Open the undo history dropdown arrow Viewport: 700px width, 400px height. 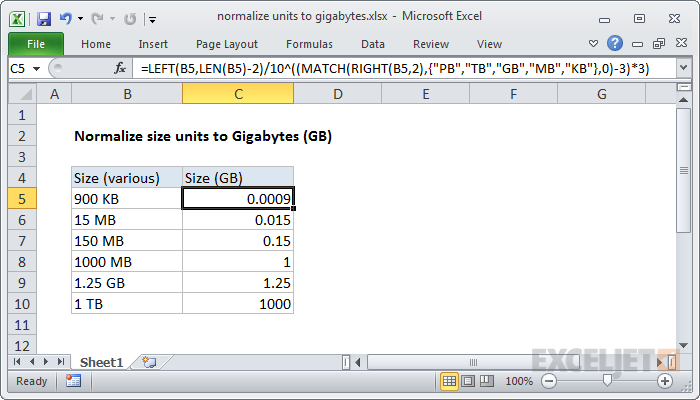tap(80, 19)
